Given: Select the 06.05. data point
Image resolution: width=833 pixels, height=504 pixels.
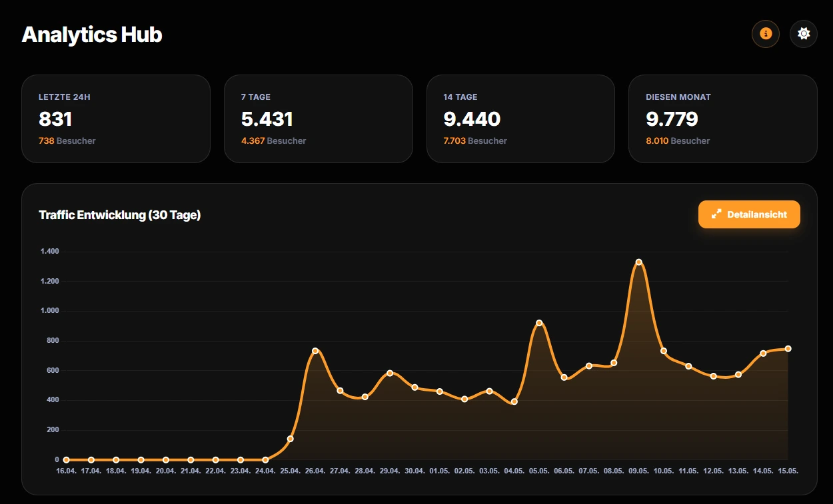Looking at the screenshot, I should coord(564,378).
